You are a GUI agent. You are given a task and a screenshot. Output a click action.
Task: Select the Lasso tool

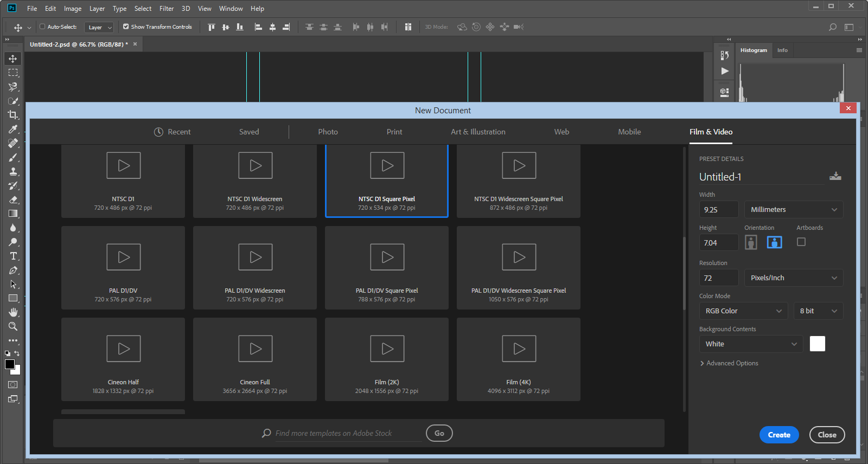[x=12, y=87]
